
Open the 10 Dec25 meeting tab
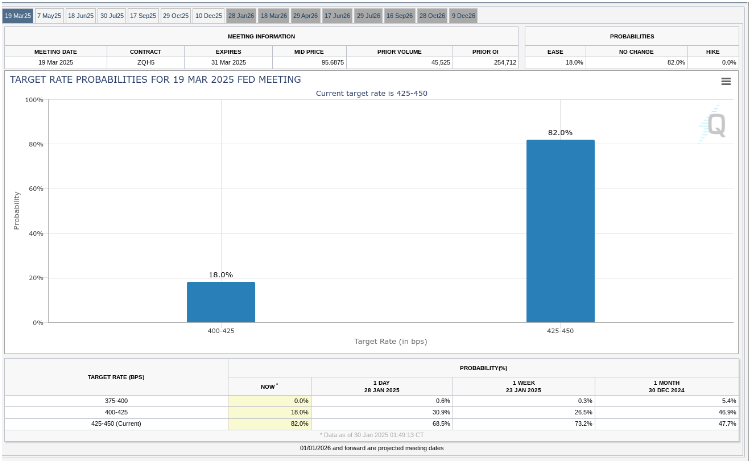coord(208,16)
